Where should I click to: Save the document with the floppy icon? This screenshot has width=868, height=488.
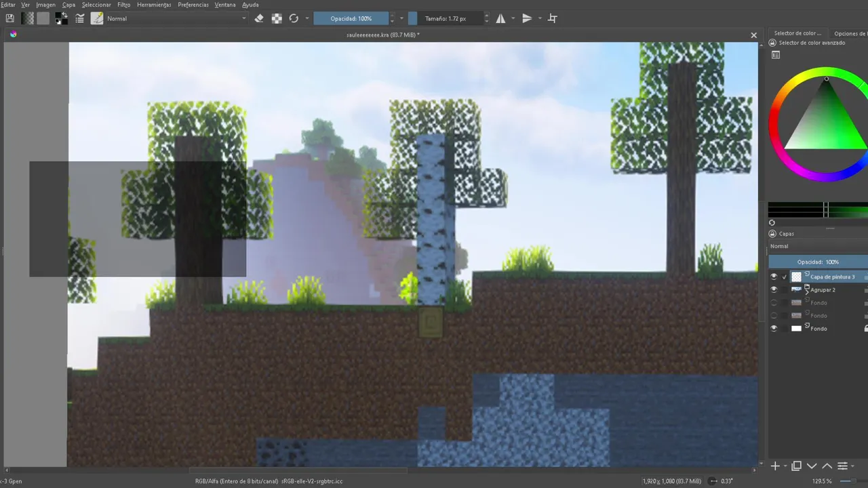(9, 19)
